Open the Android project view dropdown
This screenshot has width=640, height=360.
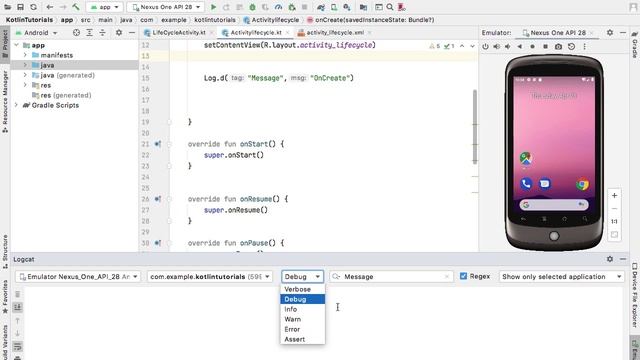36,32
